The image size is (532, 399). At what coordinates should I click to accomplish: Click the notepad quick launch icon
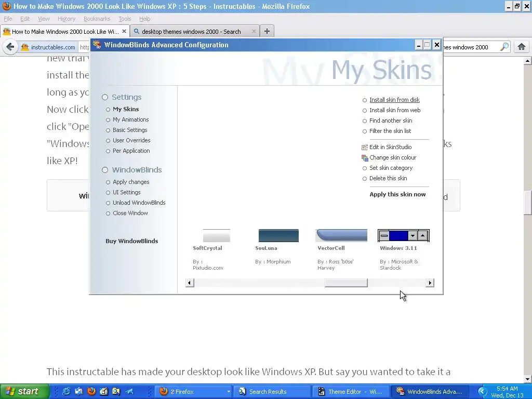103,391
